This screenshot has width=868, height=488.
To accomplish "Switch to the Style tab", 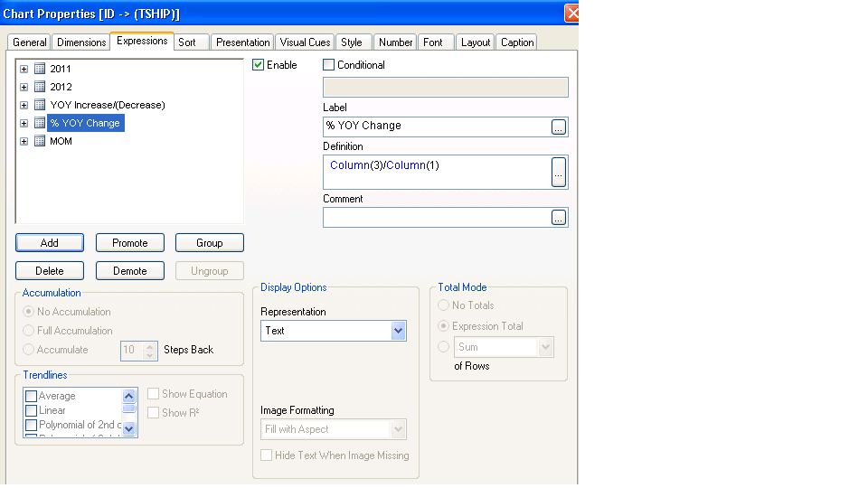I will click(x=352, y=42).
